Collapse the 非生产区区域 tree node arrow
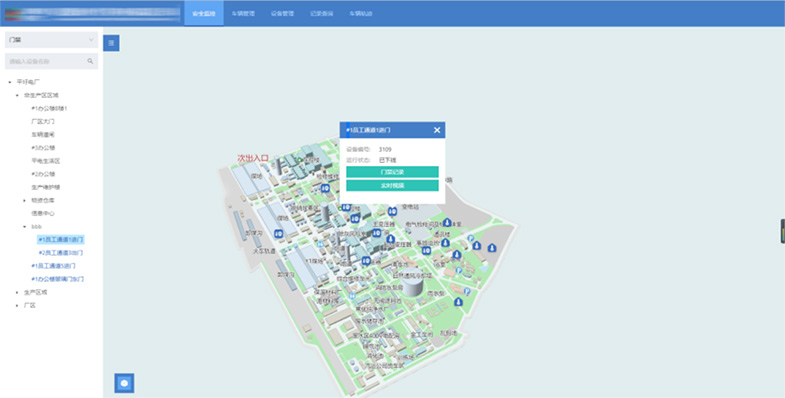The height and width of the screenshot is (398, 785). click(x=18, y=95)
